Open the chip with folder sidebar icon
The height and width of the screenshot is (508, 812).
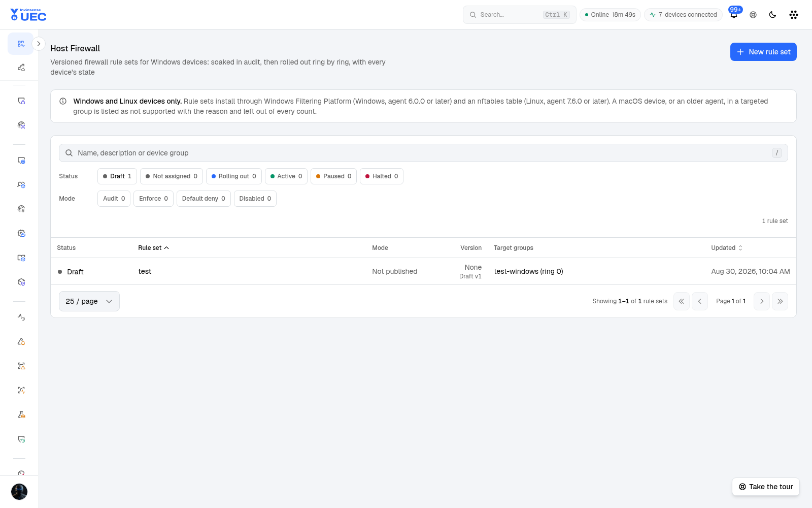(x=21, y=233)
